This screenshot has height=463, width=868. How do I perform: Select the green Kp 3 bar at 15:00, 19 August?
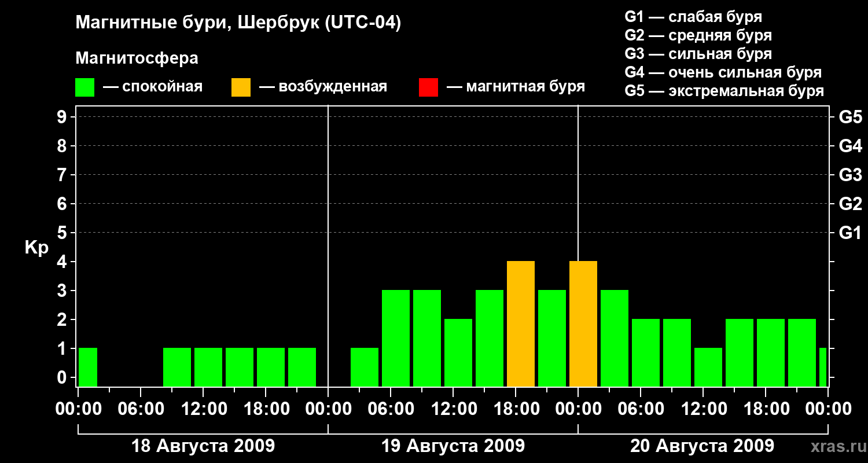click(x=490, y=339)
